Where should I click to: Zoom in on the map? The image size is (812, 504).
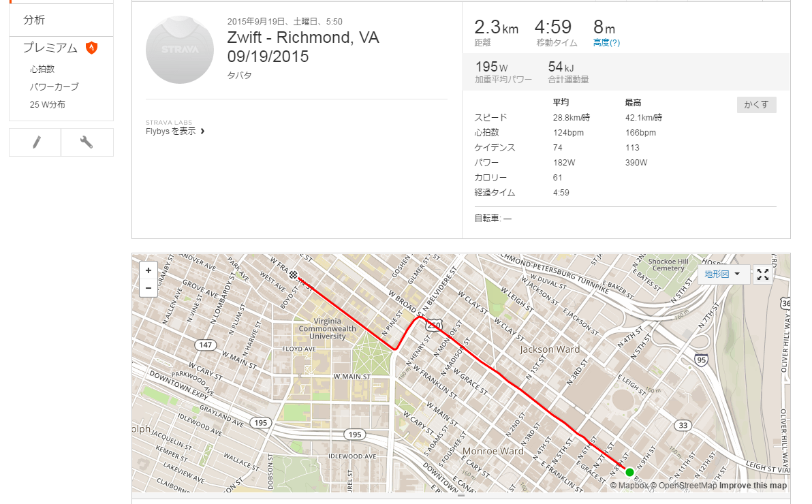149,270
